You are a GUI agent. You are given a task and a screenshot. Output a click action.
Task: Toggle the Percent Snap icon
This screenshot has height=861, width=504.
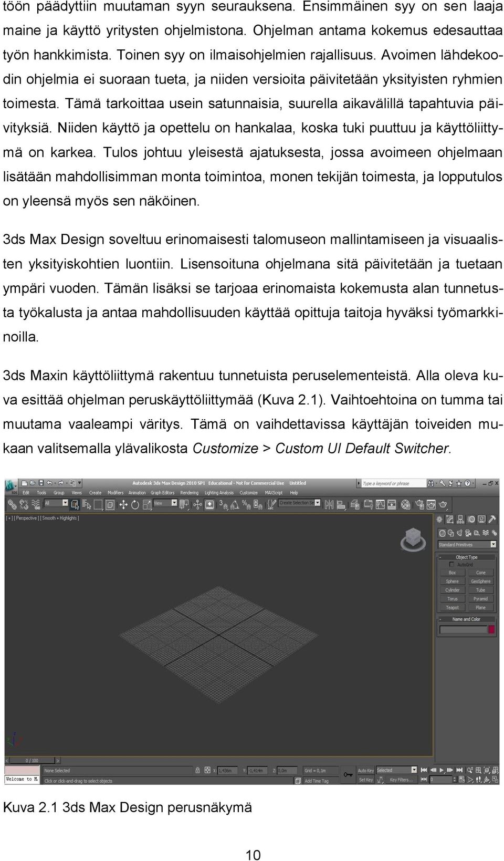[x=246, y=504]
